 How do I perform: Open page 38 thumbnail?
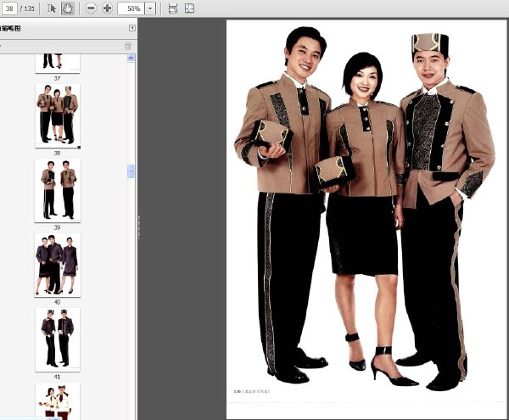pos(58,116)
